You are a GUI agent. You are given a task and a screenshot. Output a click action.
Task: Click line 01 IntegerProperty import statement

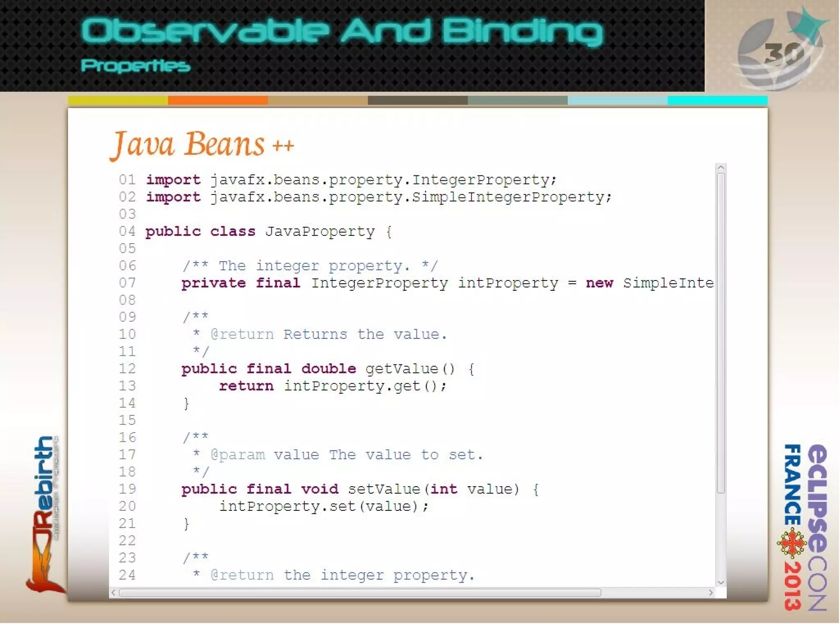(351, 180)
